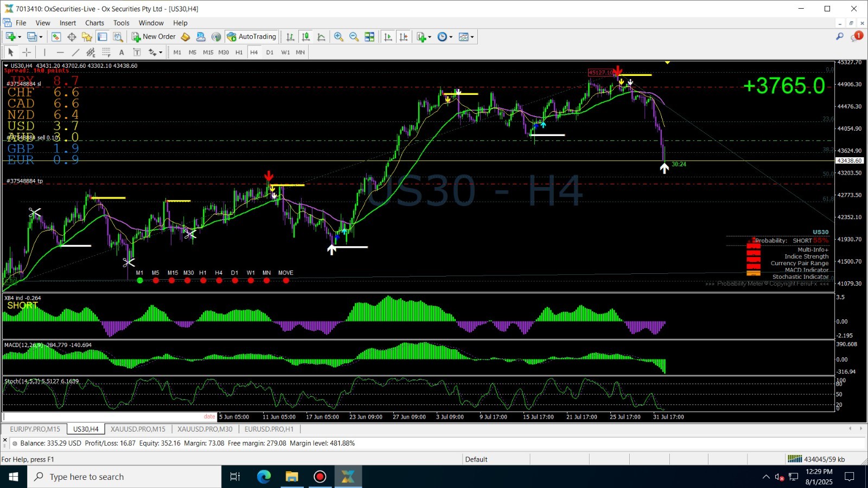Screen dimensions: 868x488
Task: Show the Navigator panel star-folder icon
Action: [87, 37]
